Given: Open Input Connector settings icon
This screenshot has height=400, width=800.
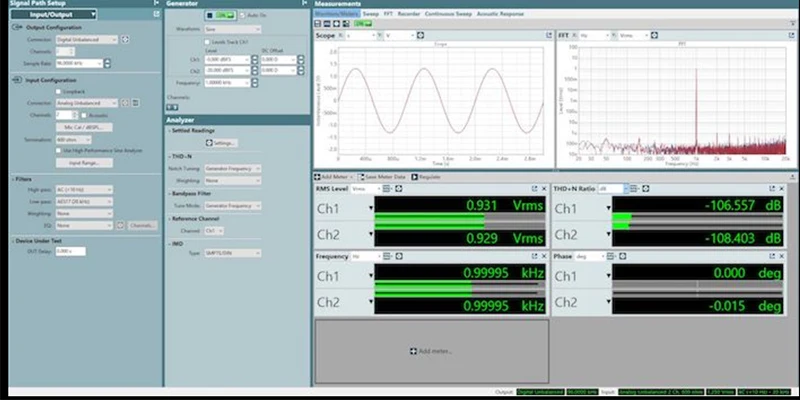Looking at the screenshot, I should (125, 103).
